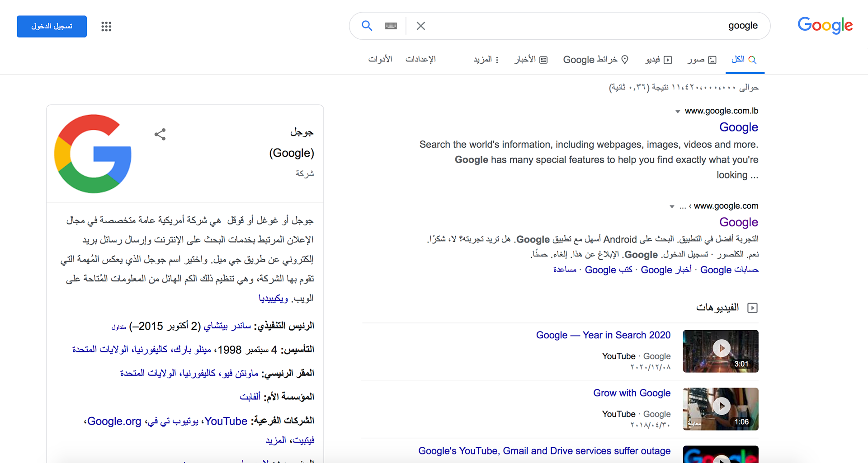
Task: Play the Grow with Google video thumbnail
Action: pyautogui.click(x=721, y=409)
